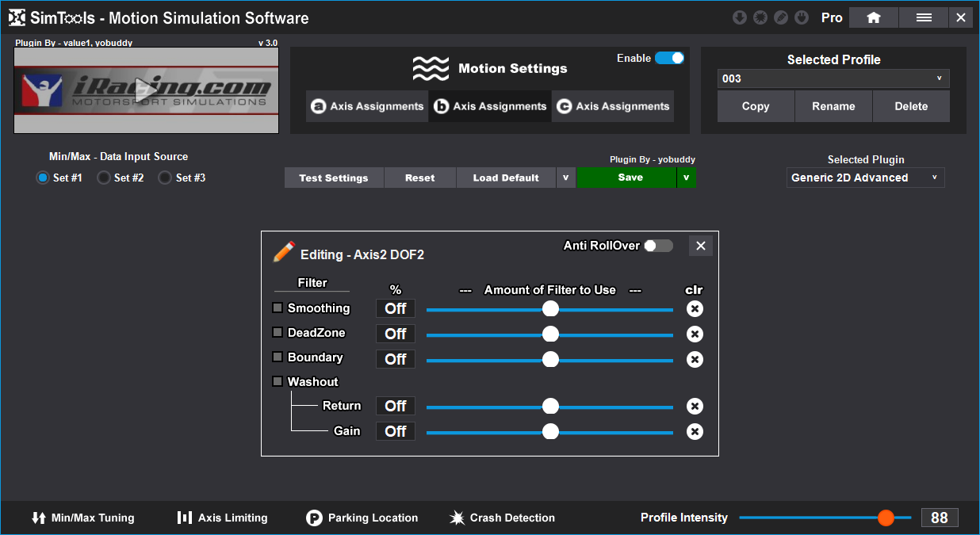Toggle the Anti RollOver switch

[658, 246]
